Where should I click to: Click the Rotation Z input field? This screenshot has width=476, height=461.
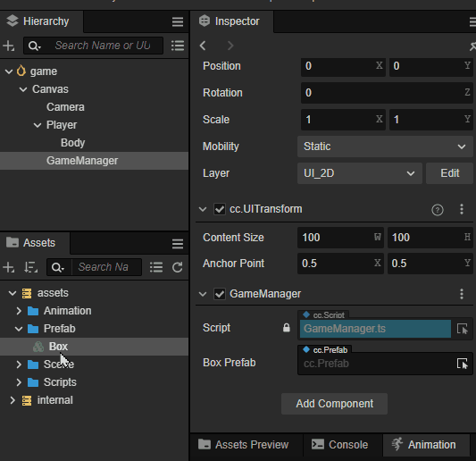pos(387,93)
